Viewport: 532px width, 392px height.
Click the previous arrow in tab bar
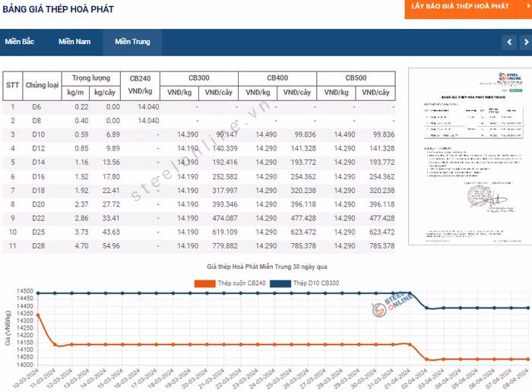(509, 42)
